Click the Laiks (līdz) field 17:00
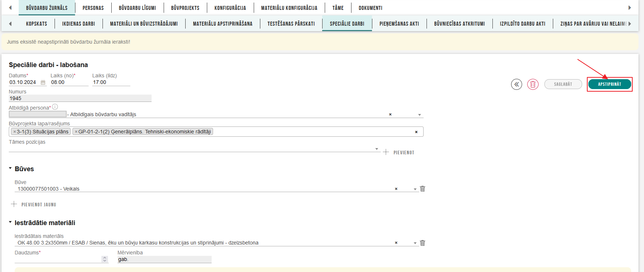 point(111,82)
